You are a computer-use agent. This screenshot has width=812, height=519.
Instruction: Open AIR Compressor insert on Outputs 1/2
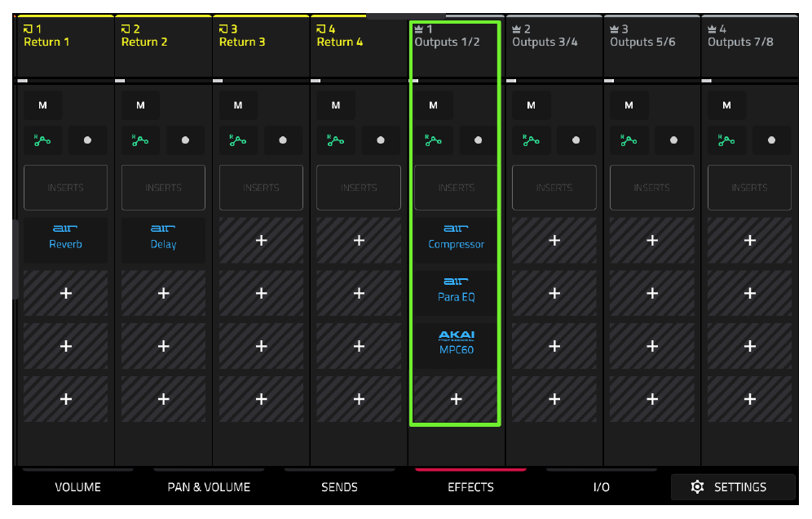click(457, 240)
